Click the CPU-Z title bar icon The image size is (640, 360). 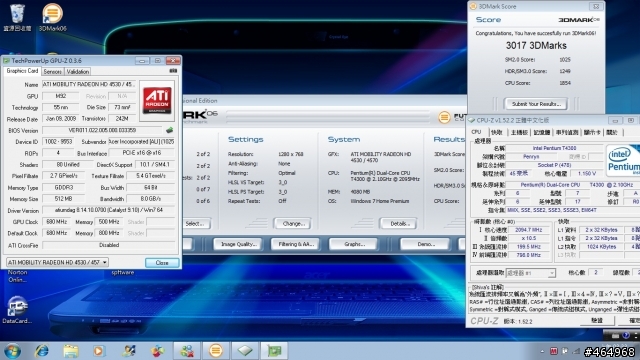pos(472,120)
